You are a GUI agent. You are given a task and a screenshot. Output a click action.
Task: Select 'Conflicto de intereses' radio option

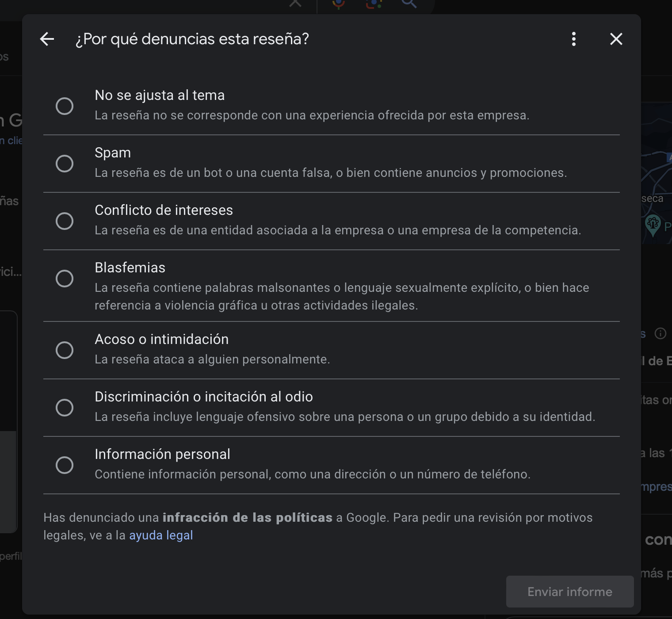(65, 221)
